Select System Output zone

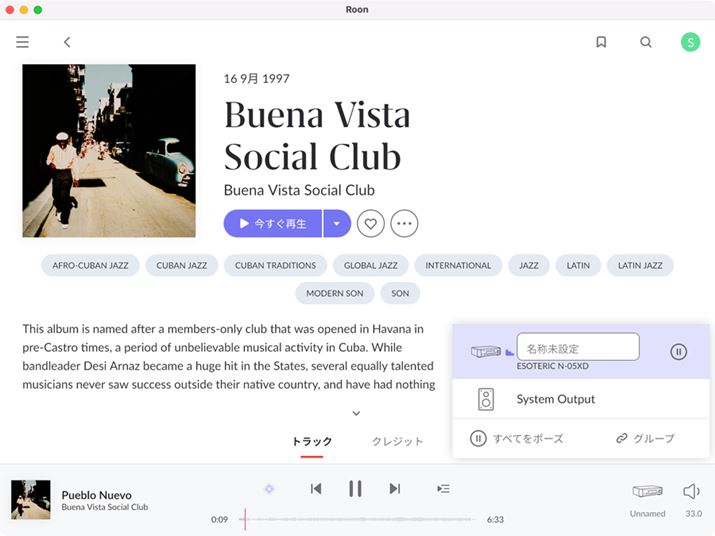pos(555,399)
